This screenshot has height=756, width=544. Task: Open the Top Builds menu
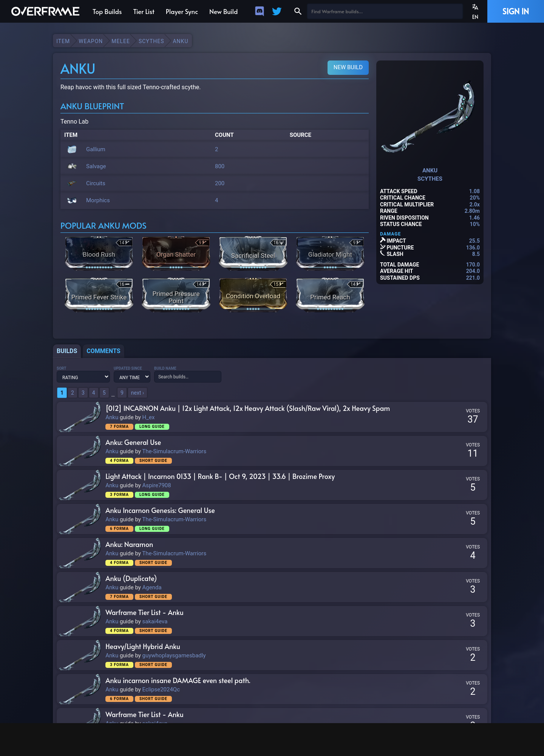107,12
